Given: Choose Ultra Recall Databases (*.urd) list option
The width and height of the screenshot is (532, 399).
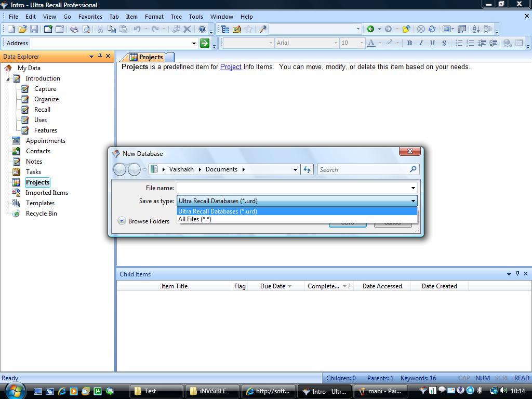Looking at the screenshot, I should coord(297,211).
